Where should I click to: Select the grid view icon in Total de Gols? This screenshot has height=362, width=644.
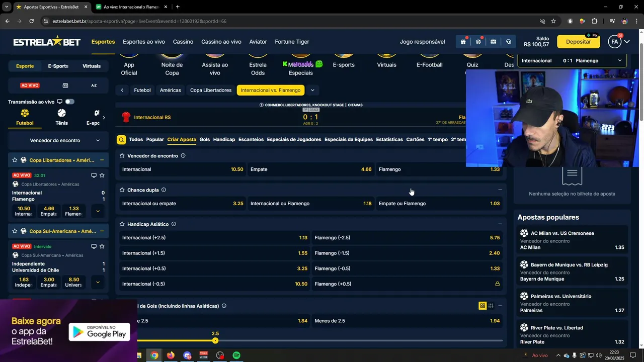(x=482, y=306)
